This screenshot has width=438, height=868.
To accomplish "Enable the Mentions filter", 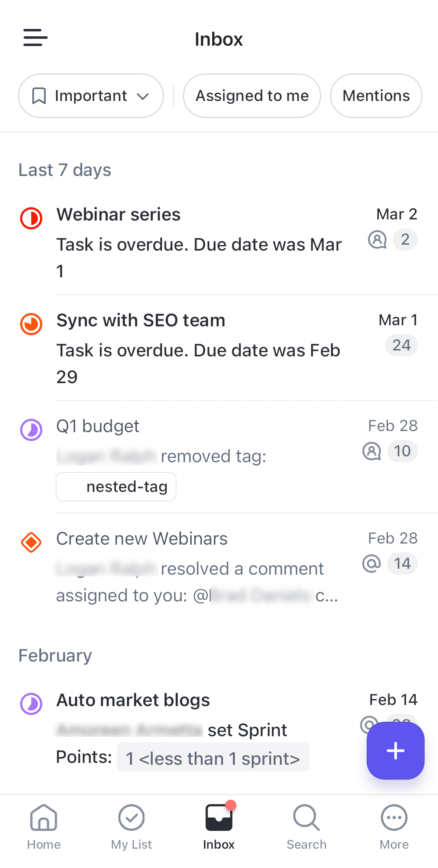I will click(376, 96).
